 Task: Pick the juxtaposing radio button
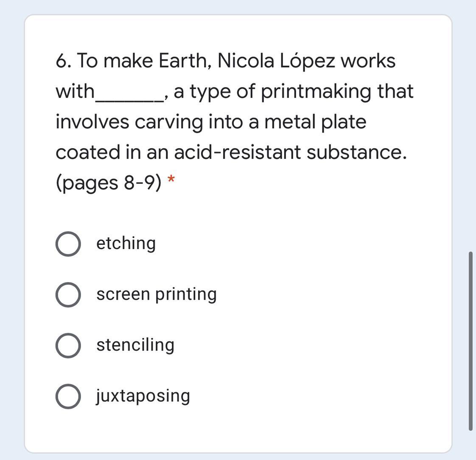(x=68, y=396)
